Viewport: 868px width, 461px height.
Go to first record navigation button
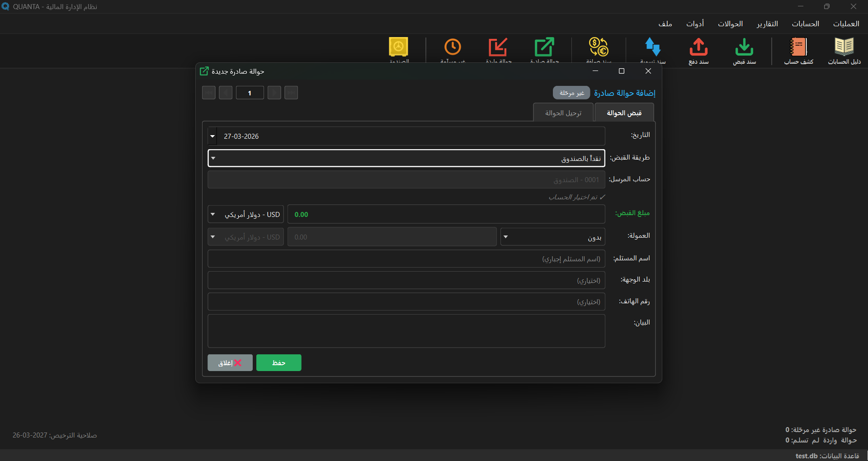[x=208, y=93]
